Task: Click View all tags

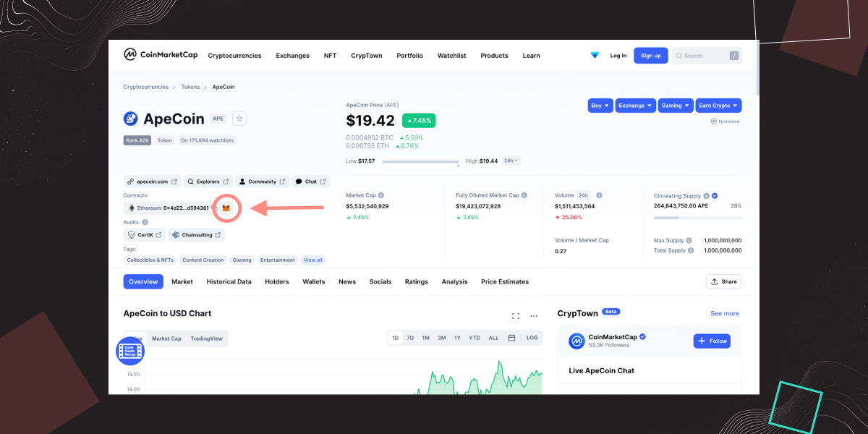Action: point(313,260)
